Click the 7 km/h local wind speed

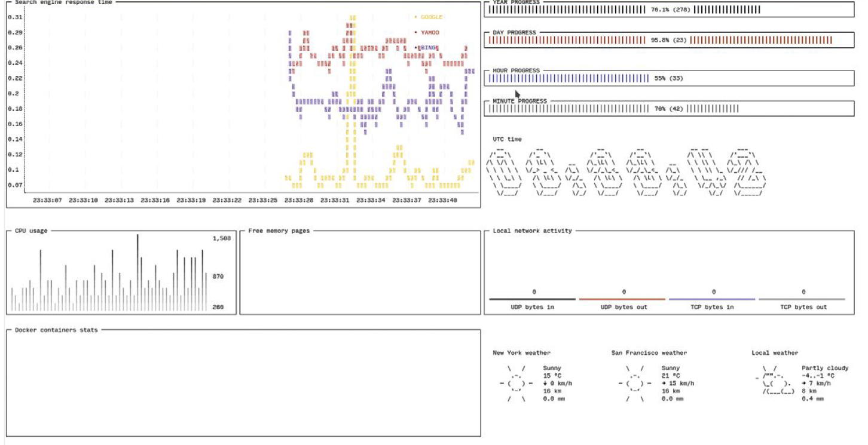(x=816, y=383)
